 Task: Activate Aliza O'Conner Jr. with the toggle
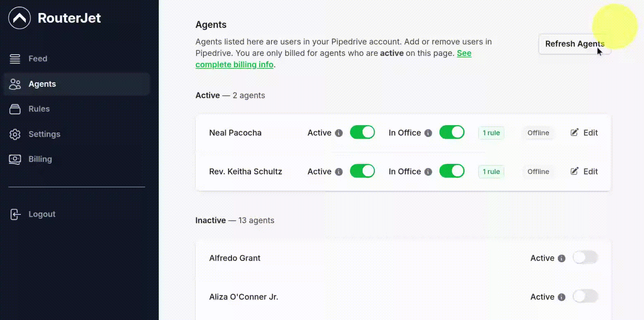[x=585, y=296]
